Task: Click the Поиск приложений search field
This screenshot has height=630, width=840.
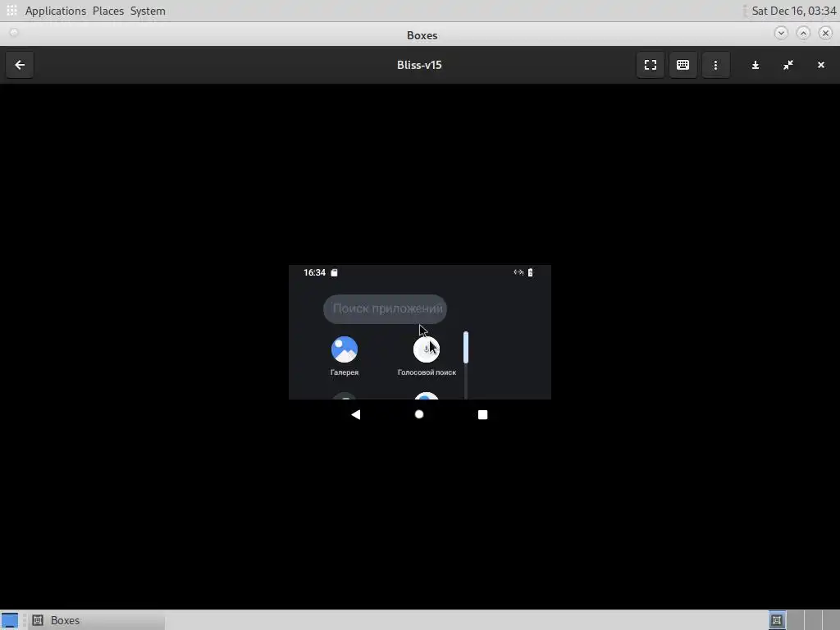Action: 386,308
